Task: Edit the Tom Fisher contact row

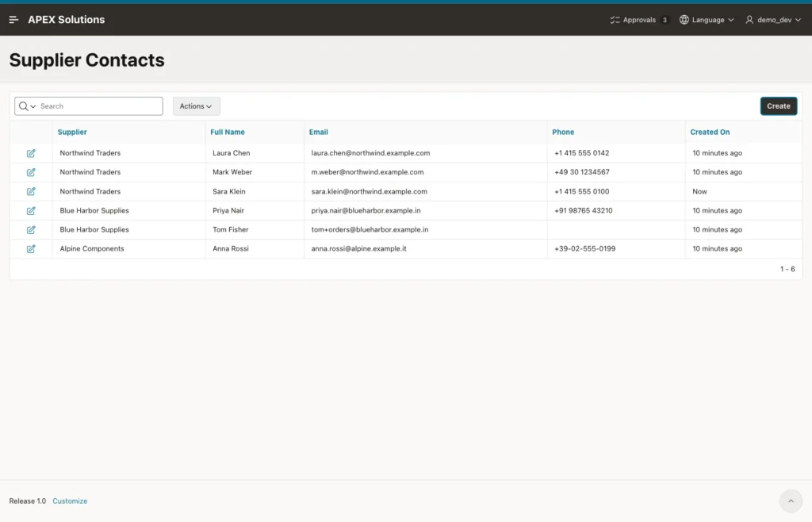Action: (x=31, y=230)
